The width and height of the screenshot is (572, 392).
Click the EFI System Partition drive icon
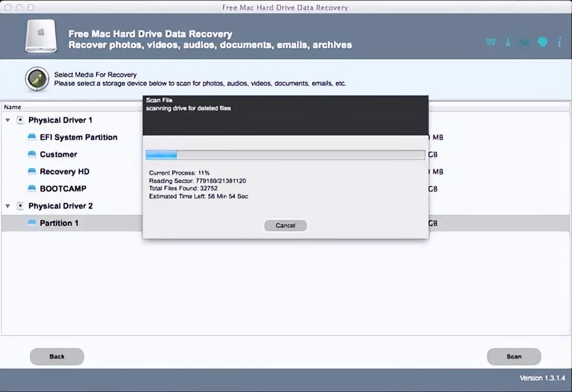pos(32,137)
